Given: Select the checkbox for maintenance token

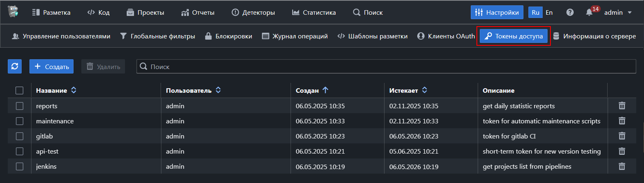Looking at the screenshot, I should pos(20,121).
